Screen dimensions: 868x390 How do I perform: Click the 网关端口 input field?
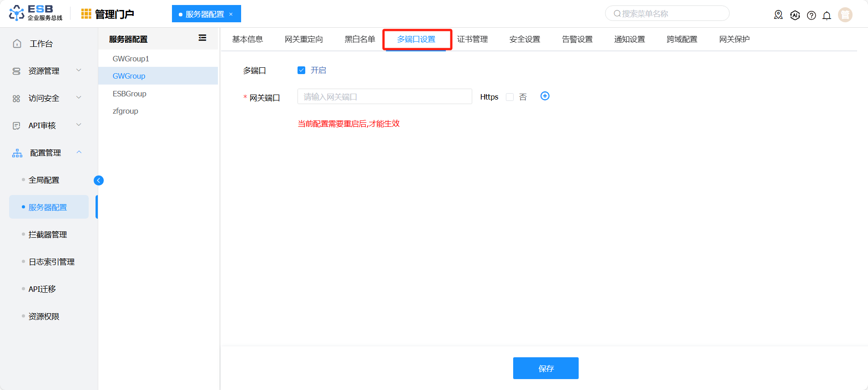click(384, 97)
